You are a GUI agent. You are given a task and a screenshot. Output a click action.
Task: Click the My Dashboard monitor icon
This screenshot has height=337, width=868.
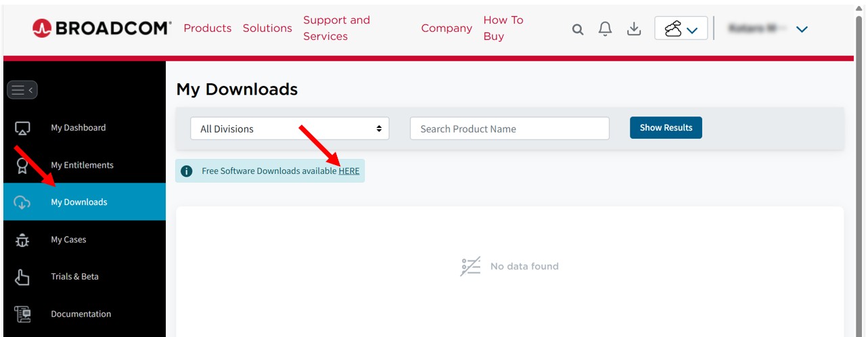click(22, 128)
